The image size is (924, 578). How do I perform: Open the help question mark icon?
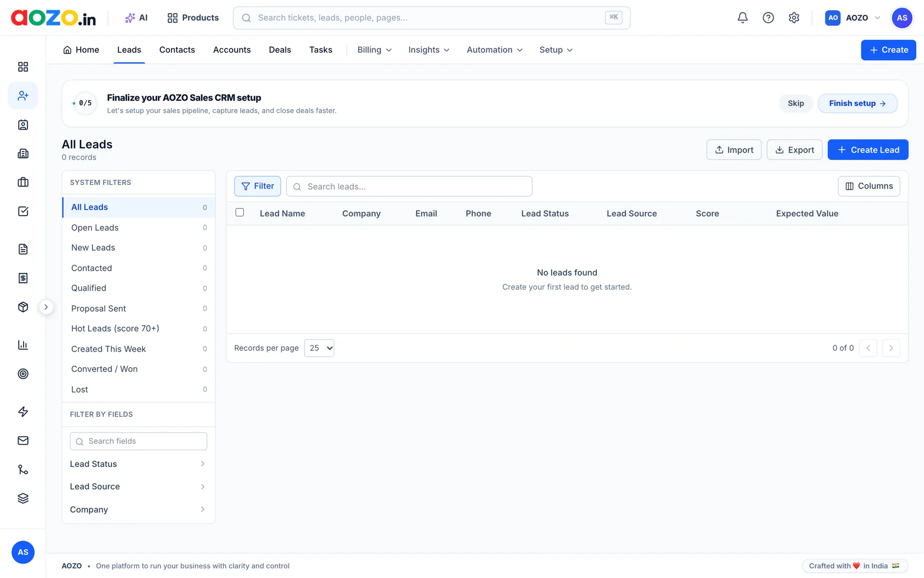(x=768, y=18)
